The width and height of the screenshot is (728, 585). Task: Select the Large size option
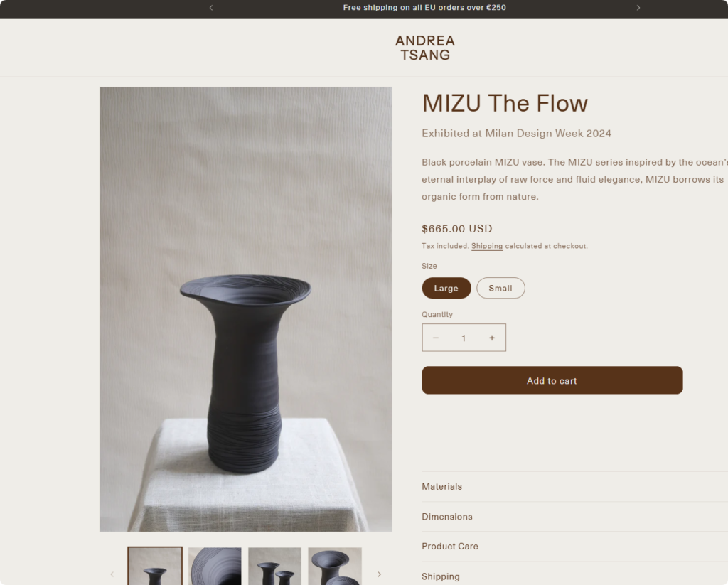pos(446,288)
